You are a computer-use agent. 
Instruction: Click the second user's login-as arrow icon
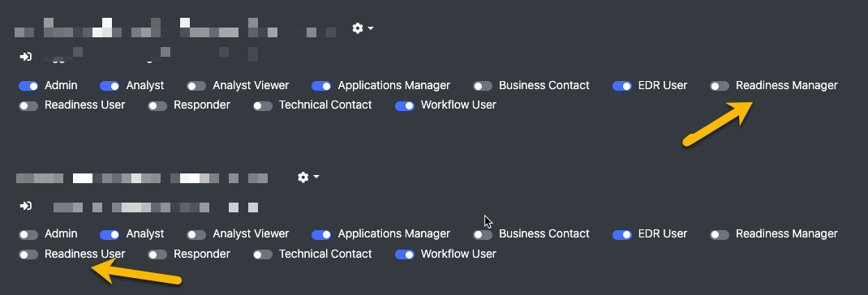click(x=25, y=206)
